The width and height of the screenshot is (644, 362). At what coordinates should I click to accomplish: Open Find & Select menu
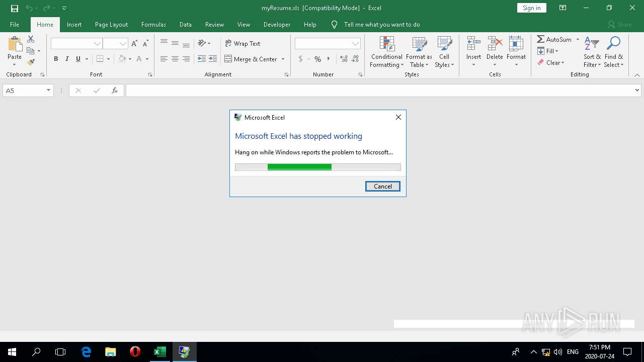click(x=614, y=52)
